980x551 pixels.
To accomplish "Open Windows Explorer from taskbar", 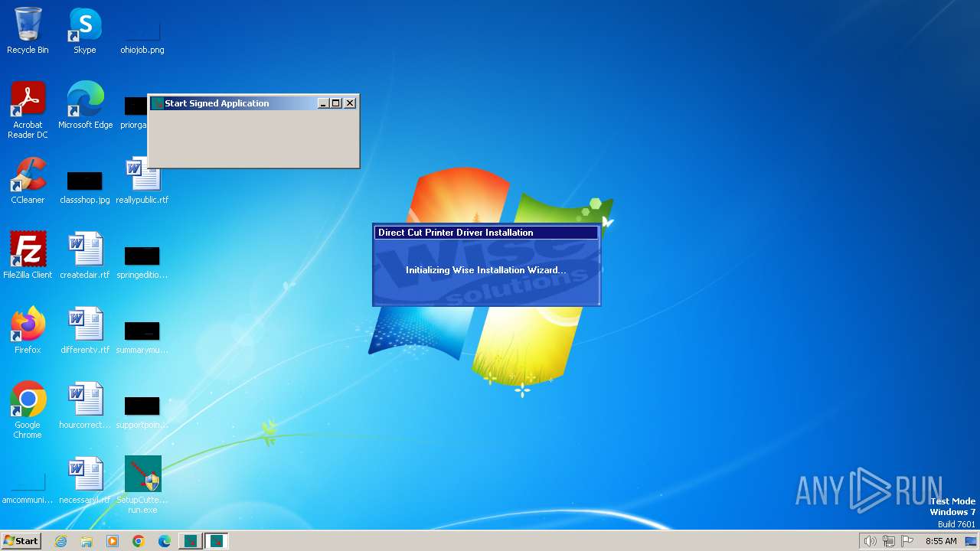I will (87, 541).
